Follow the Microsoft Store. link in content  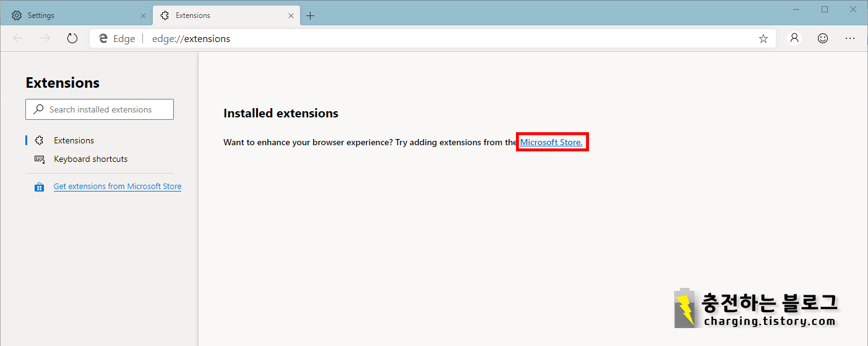[x=551, y=142]
